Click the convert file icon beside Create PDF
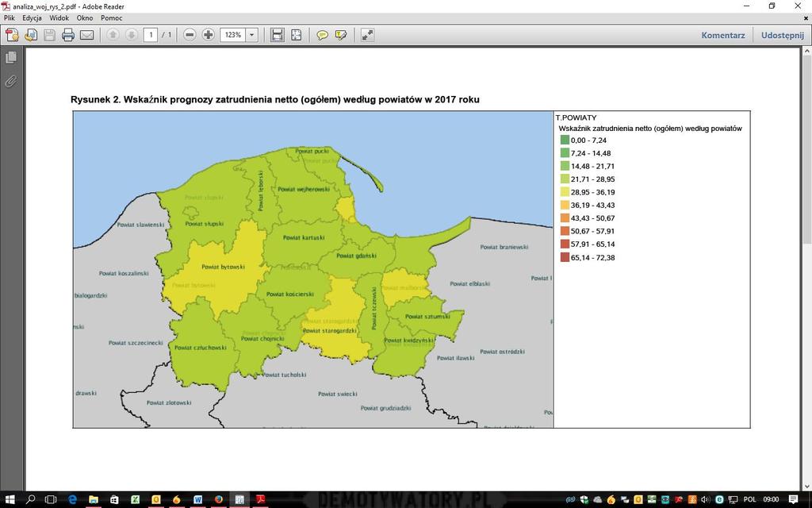 point(31,35)
